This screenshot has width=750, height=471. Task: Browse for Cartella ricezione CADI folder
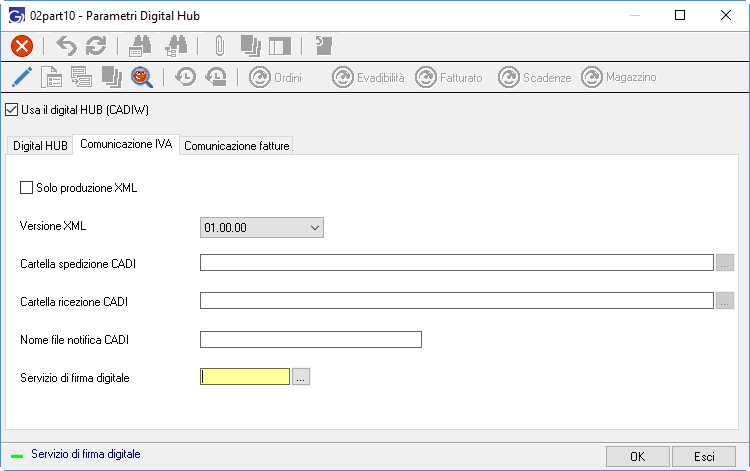725,301
